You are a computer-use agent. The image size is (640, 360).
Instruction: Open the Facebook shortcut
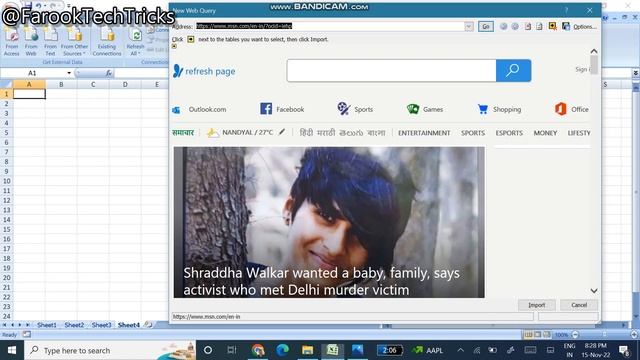click(282, 109)
